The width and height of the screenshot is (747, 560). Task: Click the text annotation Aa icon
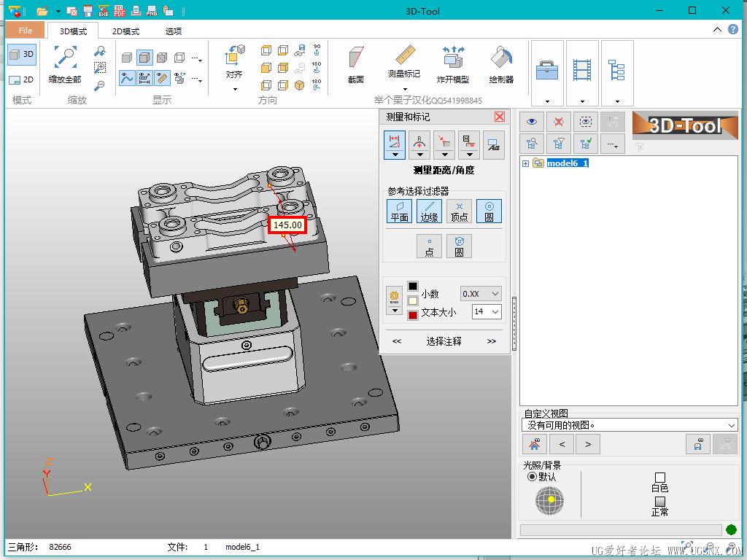494,145
